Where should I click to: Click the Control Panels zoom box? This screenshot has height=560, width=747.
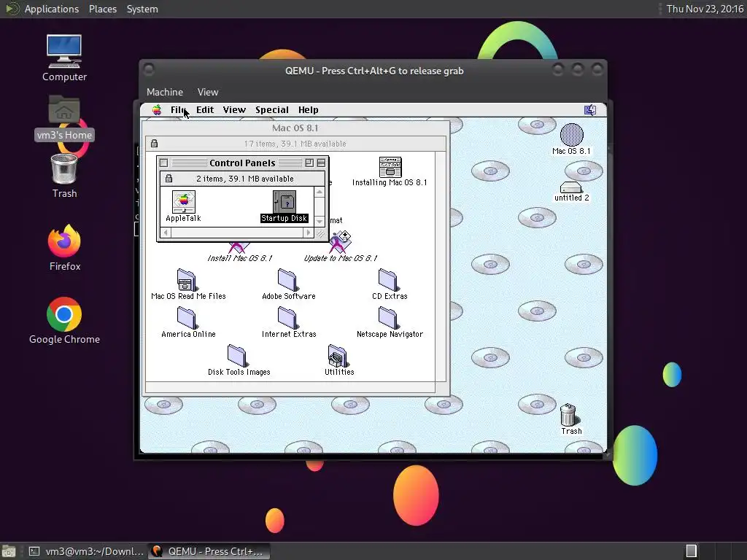[x=309, y=163]
